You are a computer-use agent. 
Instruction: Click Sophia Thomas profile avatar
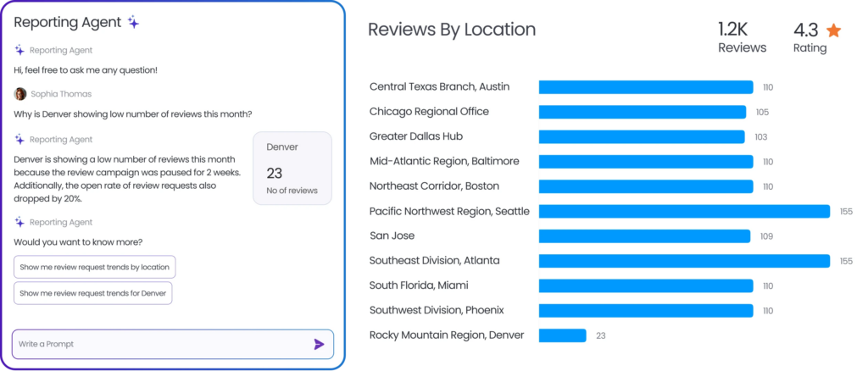tap(19, 94)
